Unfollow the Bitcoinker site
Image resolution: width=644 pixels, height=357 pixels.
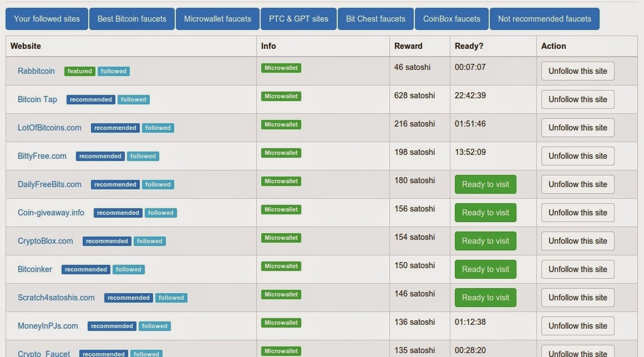click(578, 269)
